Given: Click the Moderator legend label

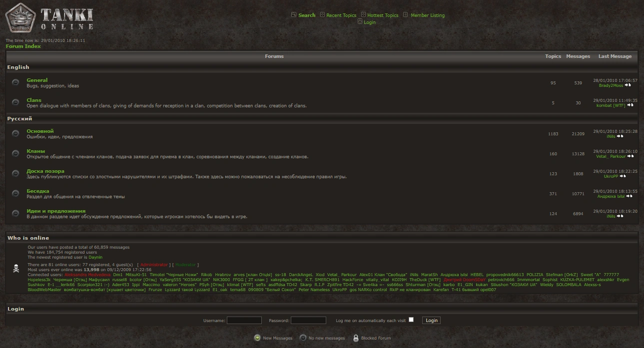Looking at the screenshot, I should pyautogui.click(x=186, y=265).
